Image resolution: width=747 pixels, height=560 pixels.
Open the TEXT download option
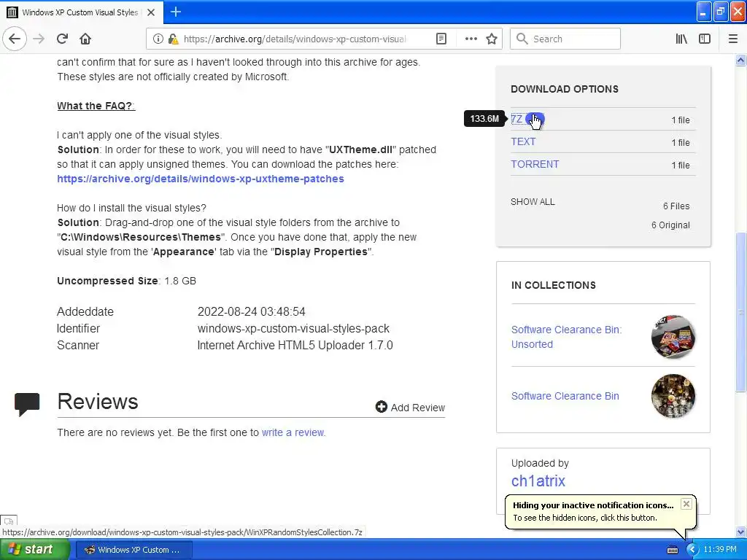point(523,141)
